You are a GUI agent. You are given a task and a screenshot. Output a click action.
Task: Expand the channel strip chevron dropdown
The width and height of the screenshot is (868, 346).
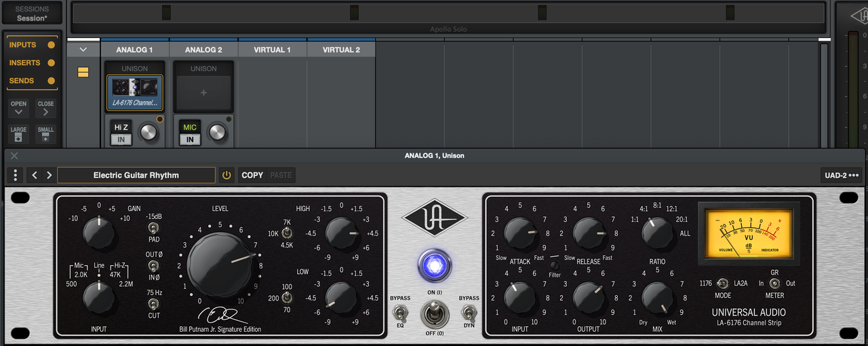83,50
